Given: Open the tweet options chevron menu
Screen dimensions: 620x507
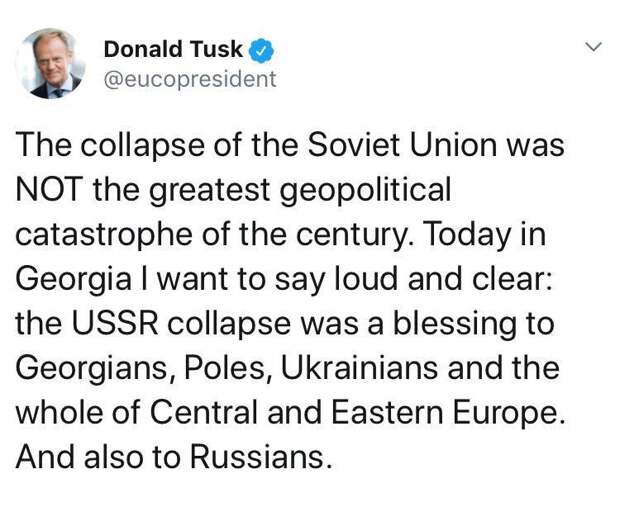Looking at the screenshot, I should click(593, 47).
